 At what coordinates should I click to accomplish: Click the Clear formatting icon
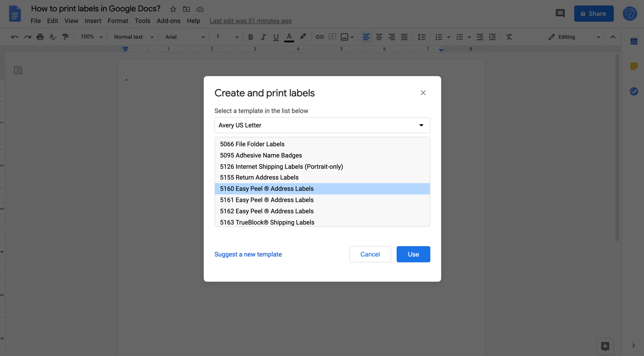tap(509, 37)
